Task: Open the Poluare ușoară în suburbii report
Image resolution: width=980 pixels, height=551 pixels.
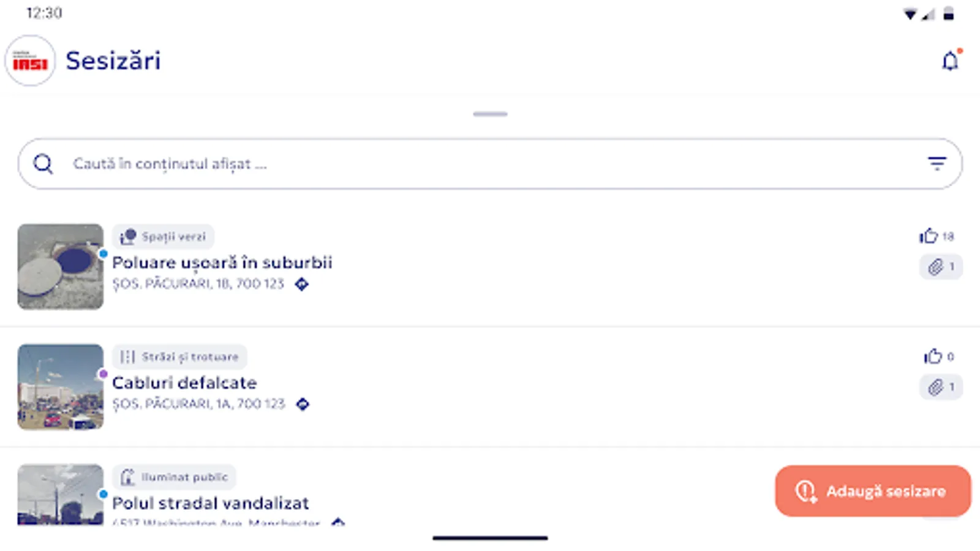Action: coord(222,262)
